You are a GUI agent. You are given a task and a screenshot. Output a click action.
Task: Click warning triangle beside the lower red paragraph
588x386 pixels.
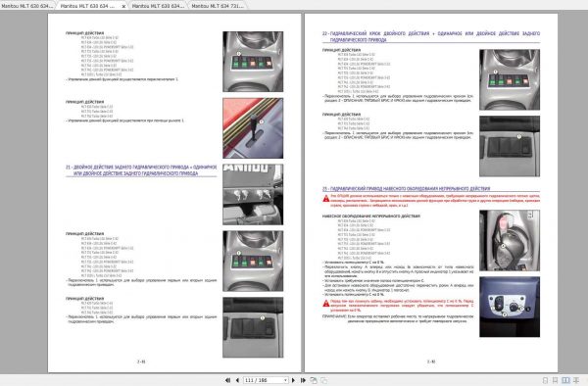[x=326, y=303]
